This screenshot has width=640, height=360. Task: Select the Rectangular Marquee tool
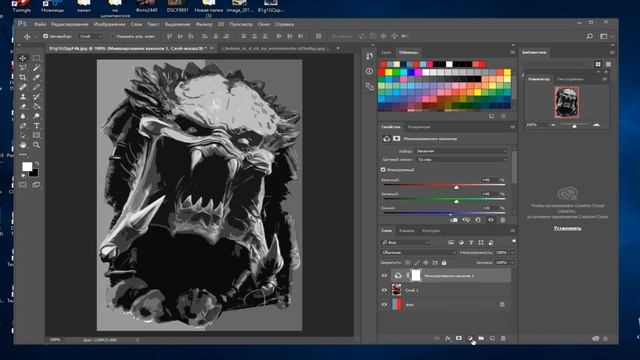[x=36, y=58]
